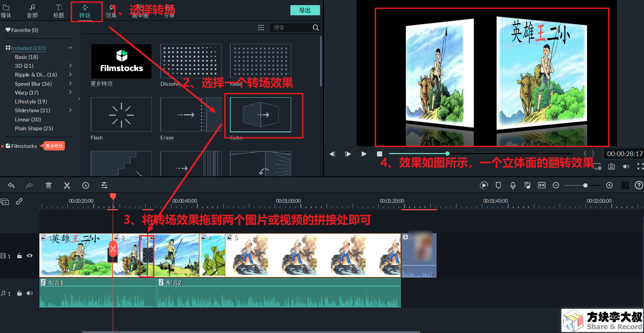
Task: Open the Filmstocks more effects thumbnail
Action: click(x=121, y=61)
